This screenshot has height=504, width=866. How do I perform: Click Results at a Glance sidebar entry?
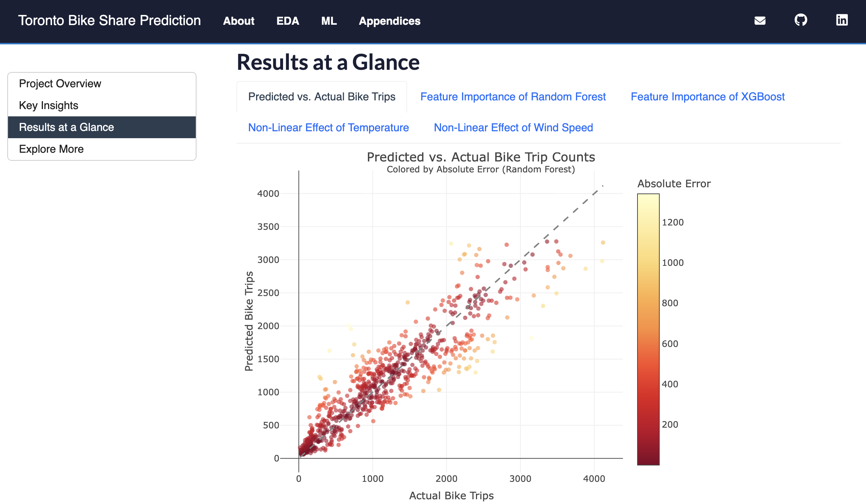pyautogui.click(x=66, y=127)
